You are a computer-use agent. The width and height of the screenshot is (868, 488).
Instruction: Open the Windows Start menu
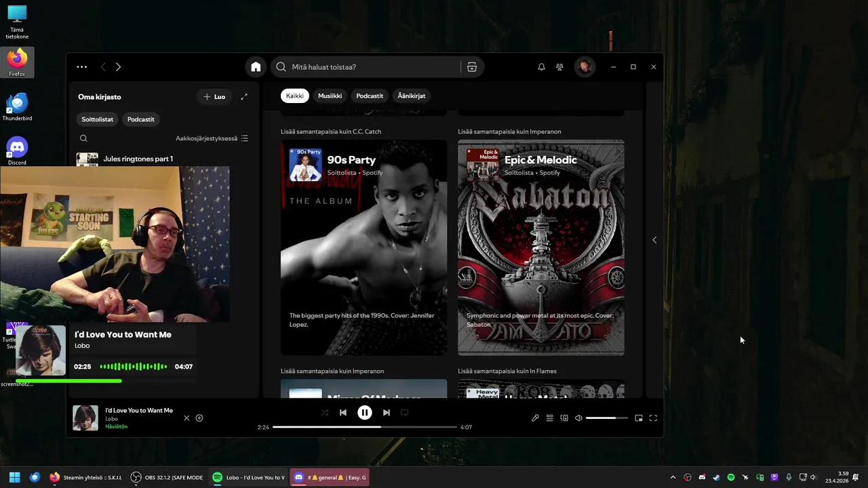tap(15, 477)
